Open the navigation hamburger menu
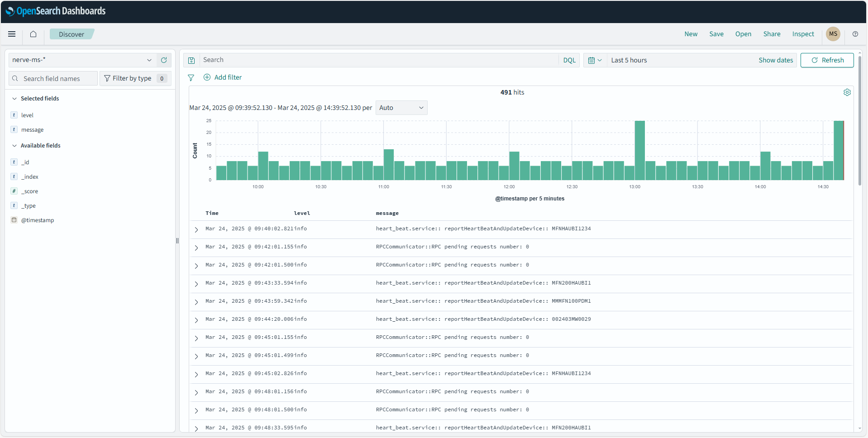This screenshot has height=438, width=868. coord(12,34)
